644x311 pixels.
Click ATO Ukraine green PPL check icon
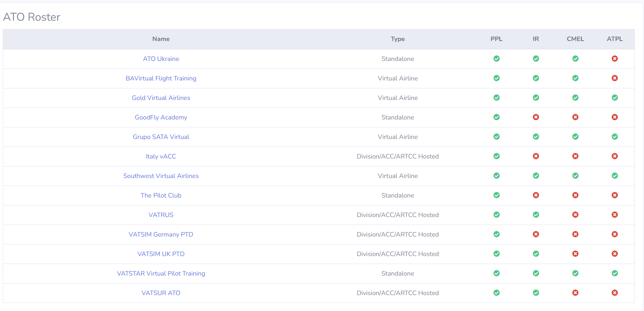496,59
